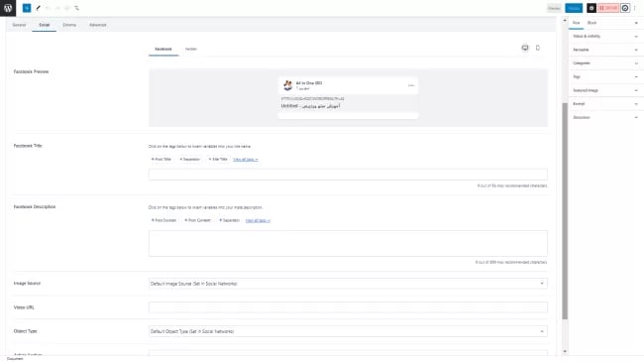Viewport: 644px width, 362px height.
Task: Open the red AIOSEO score indicator
Action: point(608,8)
